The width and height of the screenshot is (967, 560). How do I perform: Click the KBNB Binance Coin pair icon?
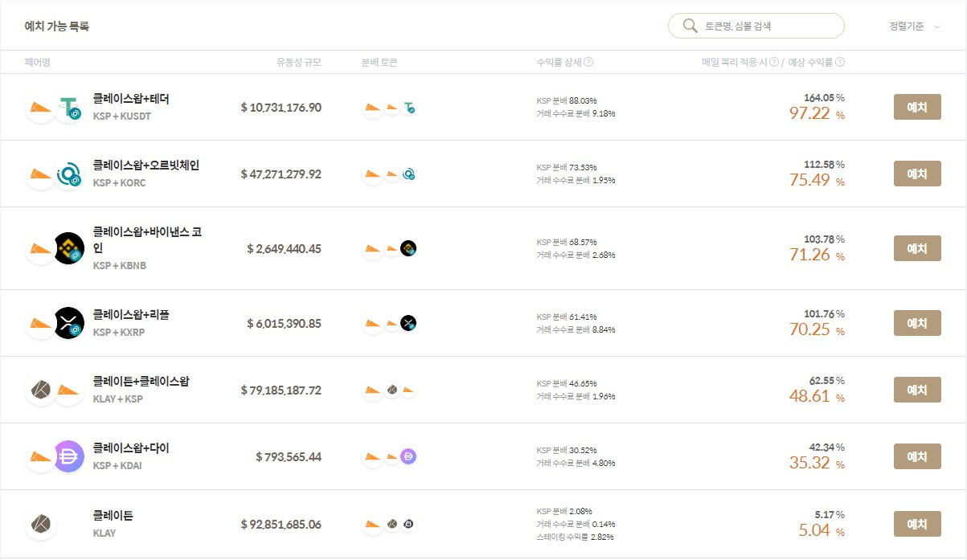pos(69,248)
